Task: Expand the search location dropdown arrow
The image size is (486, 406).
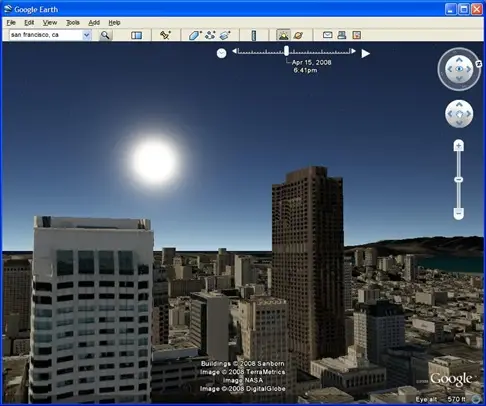Action: pos(87,35)
